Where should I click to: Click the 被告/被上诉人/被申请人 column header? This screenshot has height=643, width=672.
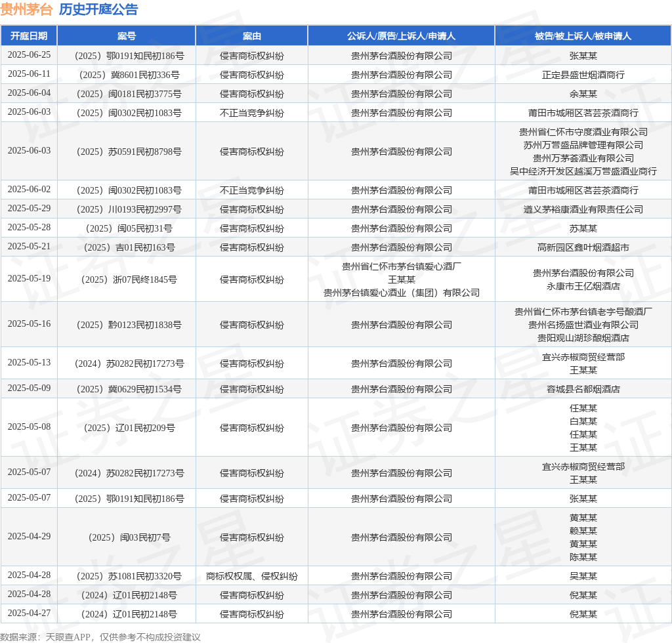583,36
